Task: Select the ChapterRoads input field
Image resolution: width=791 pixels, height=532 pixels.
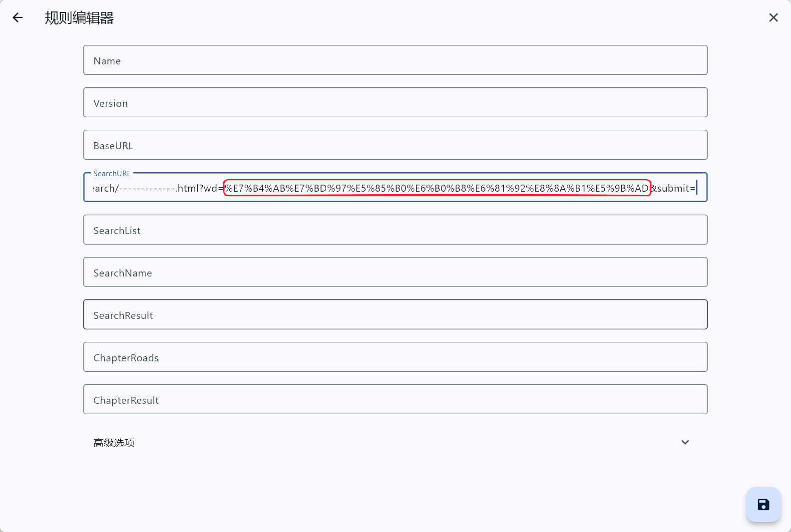Action: coord(395,357)
